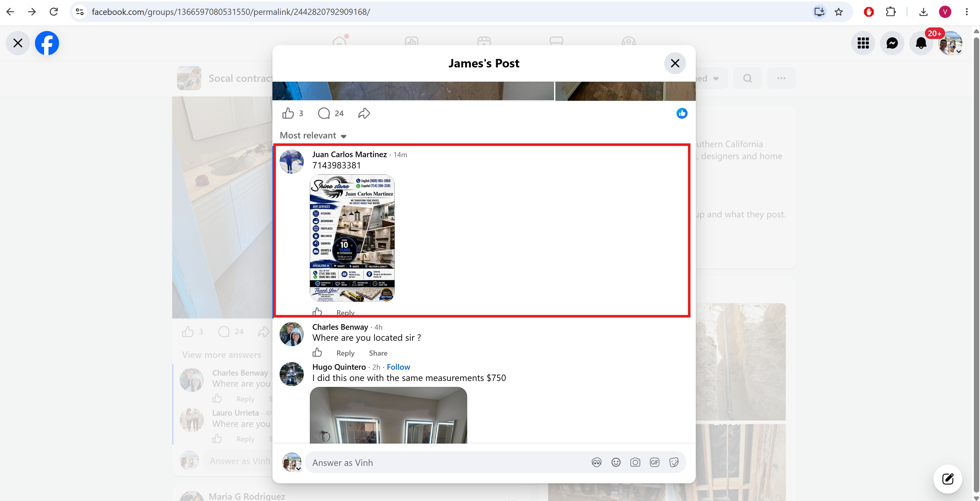Open Hugo Quintero's profile name
The image size is (980, 501).
pos(339,367)
